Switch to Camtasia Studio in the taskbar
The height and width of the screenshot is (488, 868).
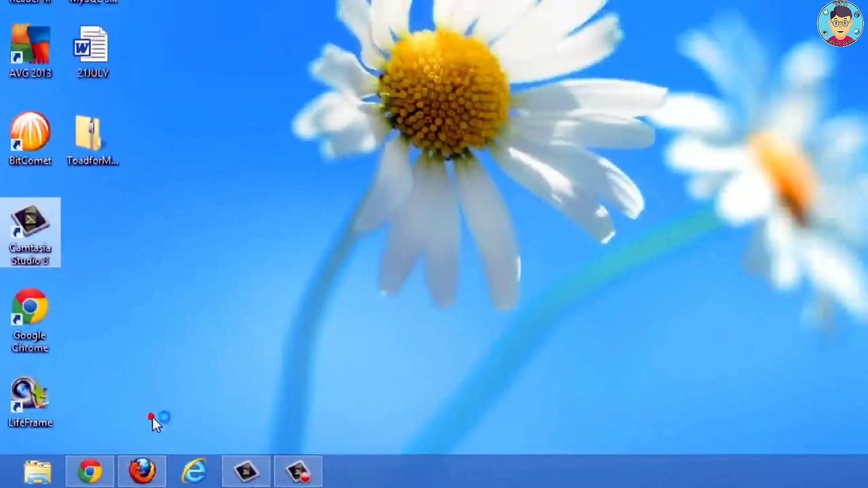pos(247,472)
